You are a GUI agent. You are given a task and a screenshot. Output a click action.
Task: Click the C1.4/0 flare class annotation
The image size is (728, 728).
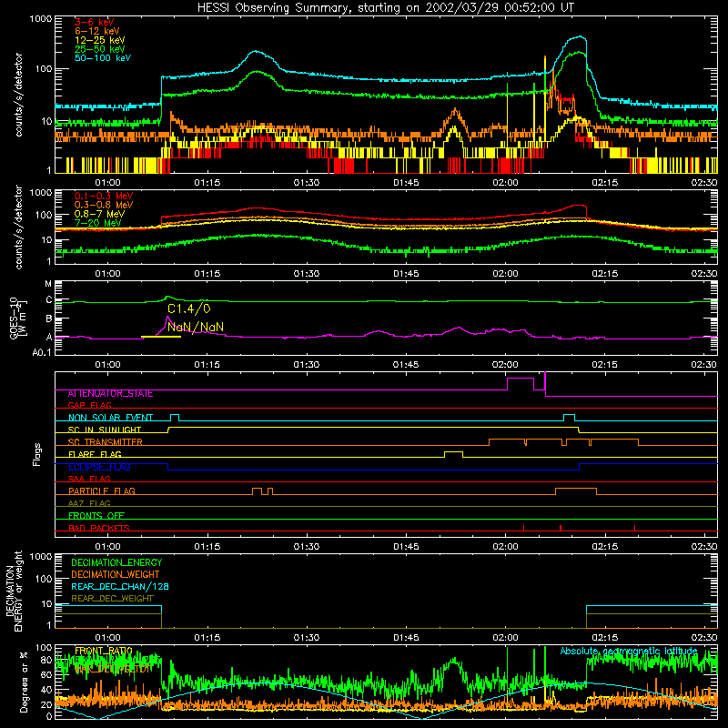tap(189, 308)
